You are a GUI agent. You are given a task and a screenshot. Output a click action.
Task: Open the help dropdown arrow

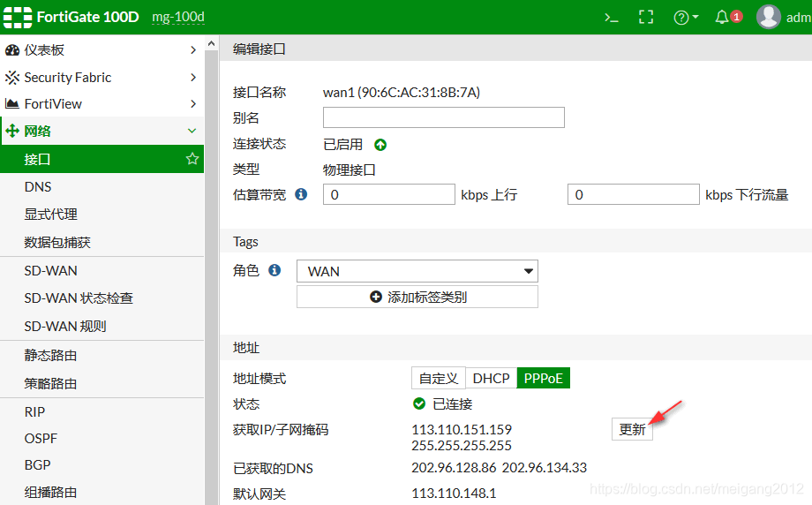695,17
